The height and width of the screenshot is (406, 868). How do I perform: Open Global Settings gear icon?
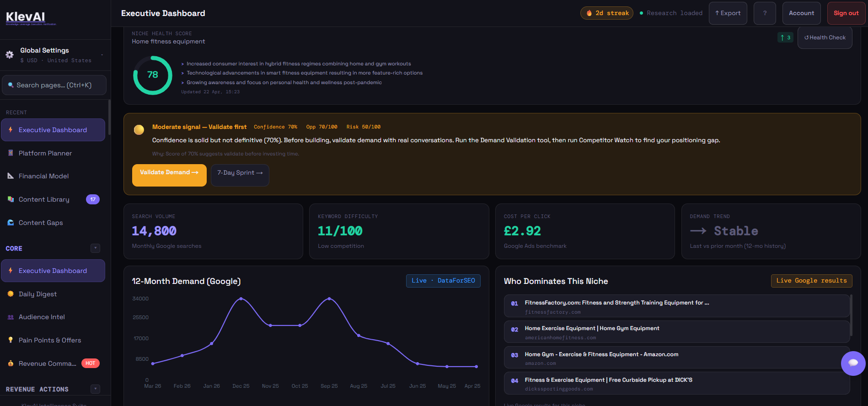pyautogui.click(x=10, y=55)
